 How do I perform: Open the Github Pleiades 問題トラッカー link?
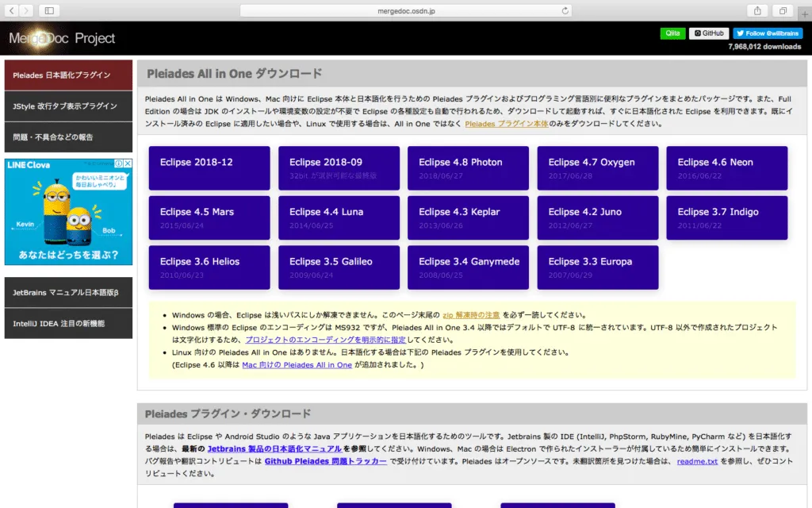pos(326,461)
